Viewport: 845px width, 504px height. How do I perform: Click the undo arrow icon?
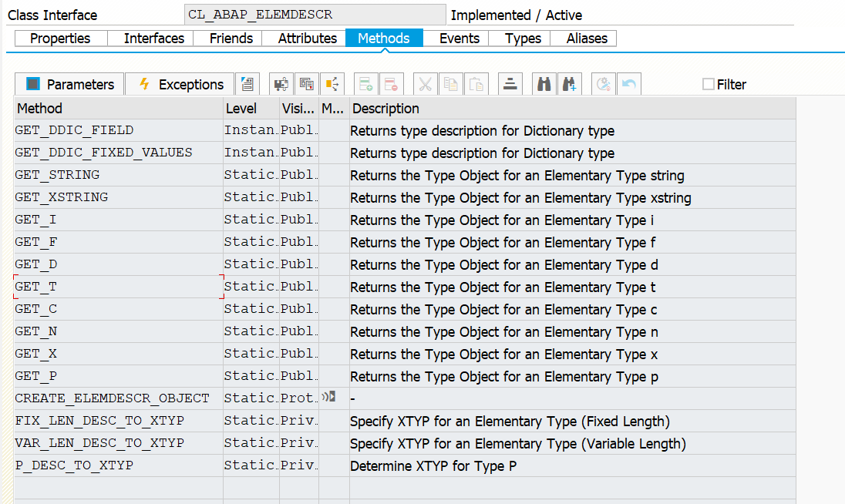[x=629, y=85]
